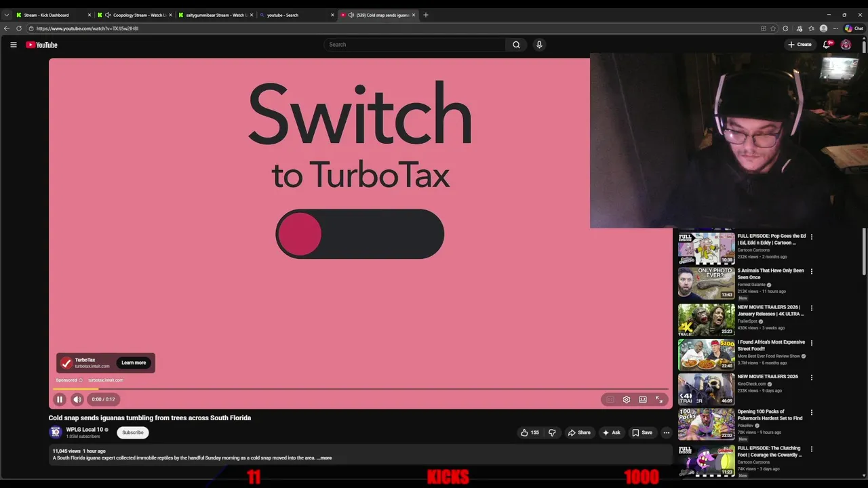Open the YouTube hamburger guide menu
868x488 pixels.
pos(13,45)
